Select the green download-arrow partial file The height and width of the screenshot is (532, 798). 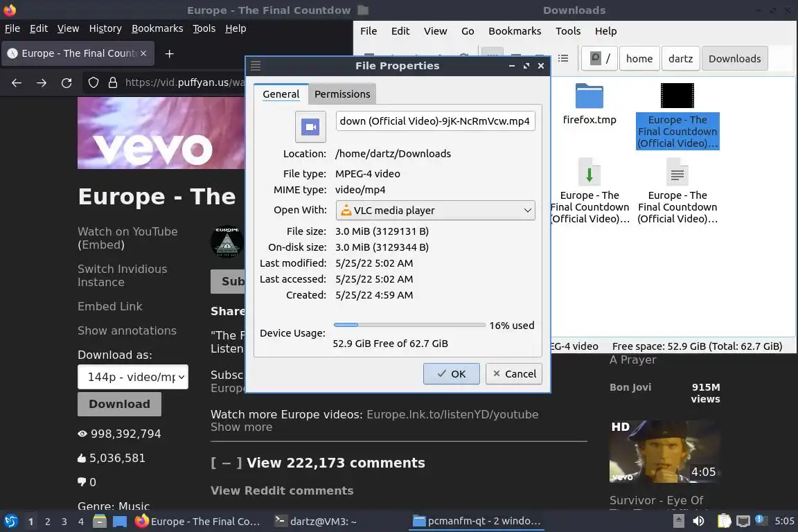[589, 172]
